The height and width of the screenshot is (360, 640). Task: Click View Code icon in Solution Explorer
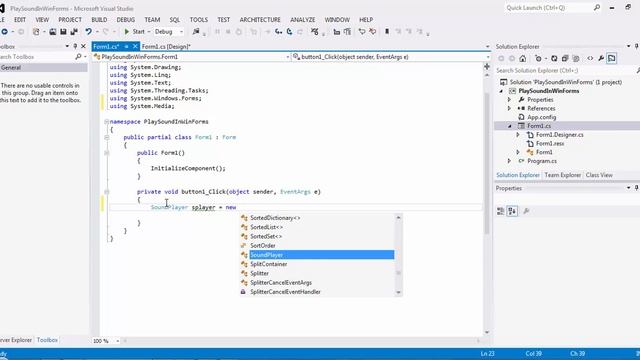(590, 58)
